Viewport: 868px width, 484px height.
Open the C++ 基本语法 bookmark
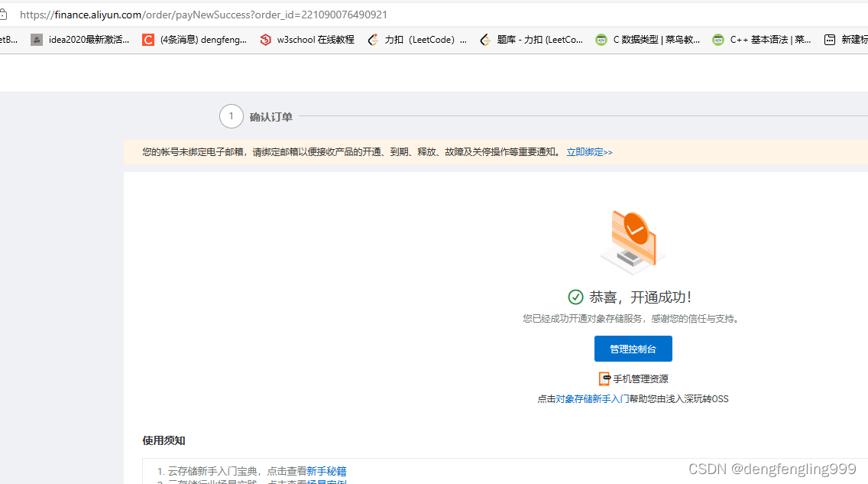[x=762, y=39]
